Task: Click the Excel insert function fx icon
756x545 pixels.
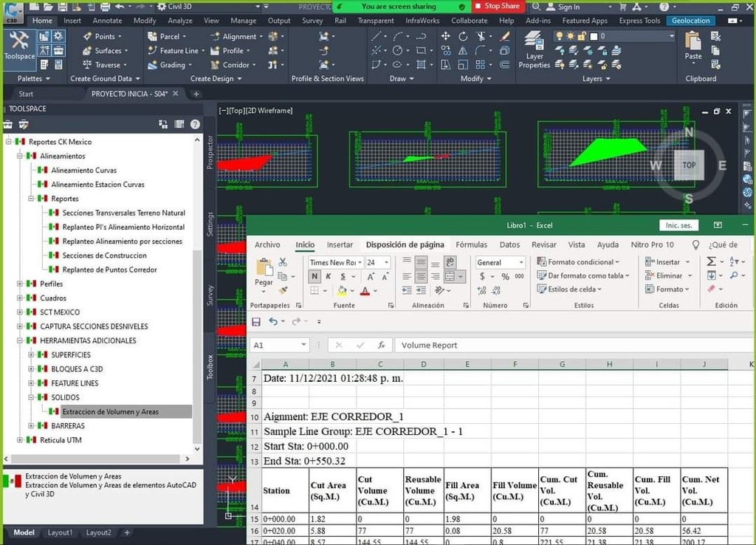Action: 382,345
